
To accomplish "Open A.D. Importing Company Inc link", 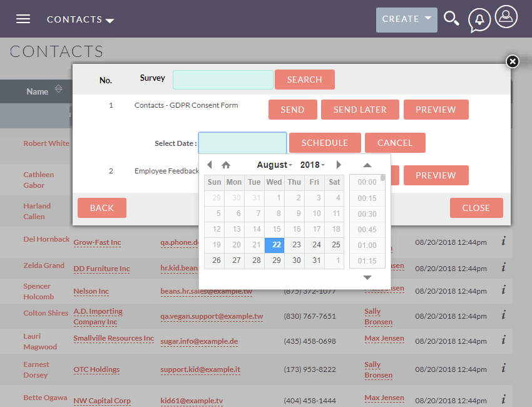I will [x=98, y=316].
